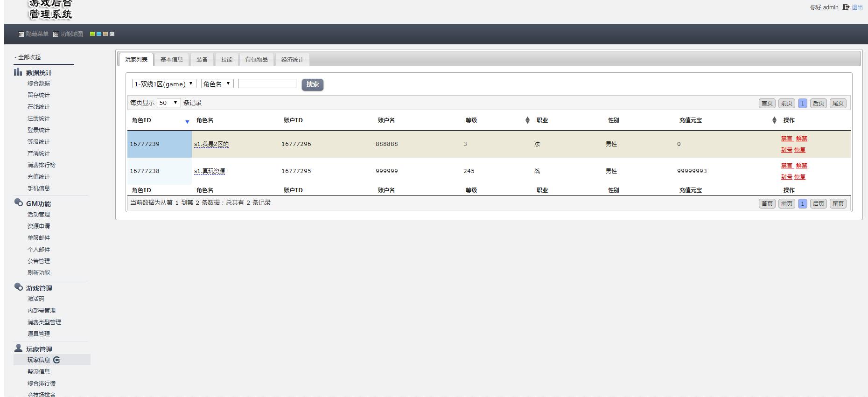The width and height of the screenshot is (868, 397).
Task: Click the 游戏管理 section icon
Action: coord(18,287)
